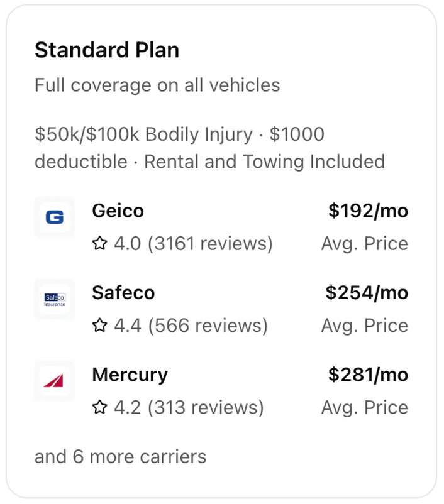Viewport: 444px width, 504px height.
Task: Click the Geico logo's rounded tile background
Action: [55, 217]
